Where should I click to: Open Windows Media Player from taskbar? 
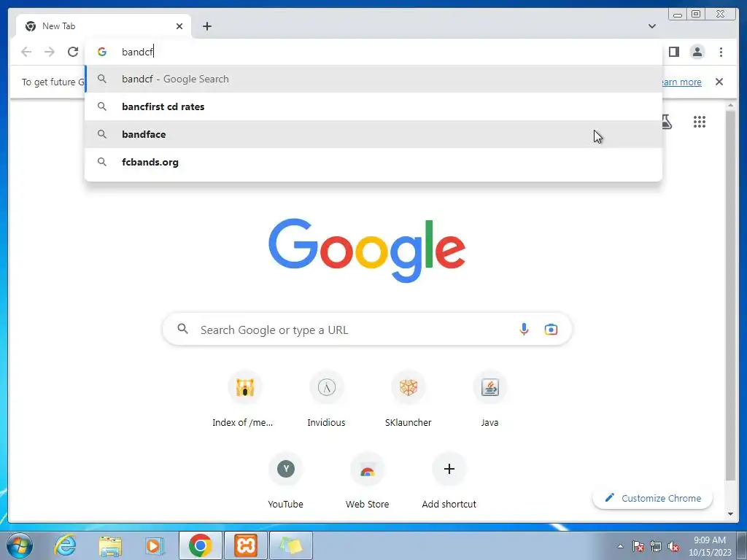(x=155, y=545)
